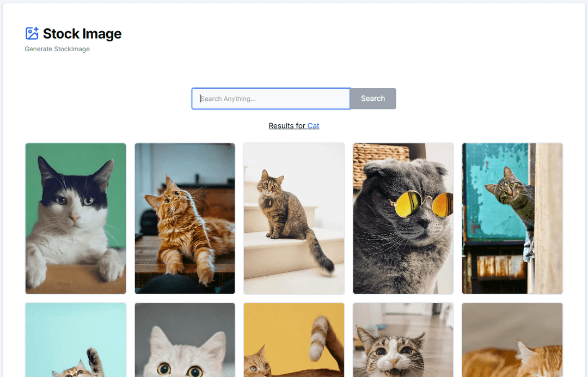This screenshot has width=588, height=377.
Task: Open the tabby cat on stairs image
Action: (294, 218)
